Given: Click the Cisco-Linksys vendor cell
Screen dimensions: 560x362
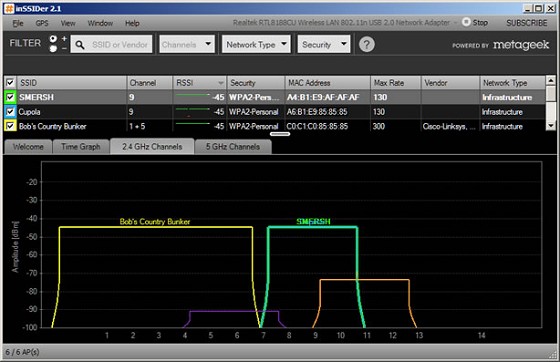Looking at the screenshot, I should 449,126.
